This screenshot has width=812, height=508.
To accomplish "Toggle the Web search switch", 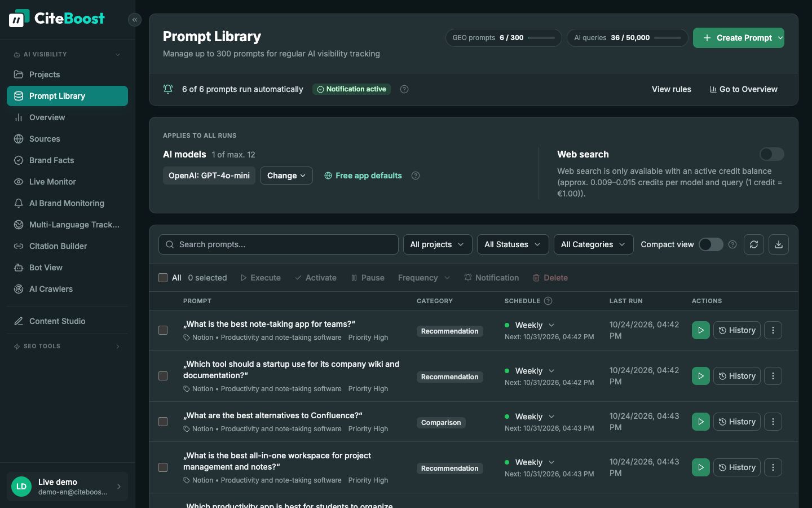I will 772,154.
